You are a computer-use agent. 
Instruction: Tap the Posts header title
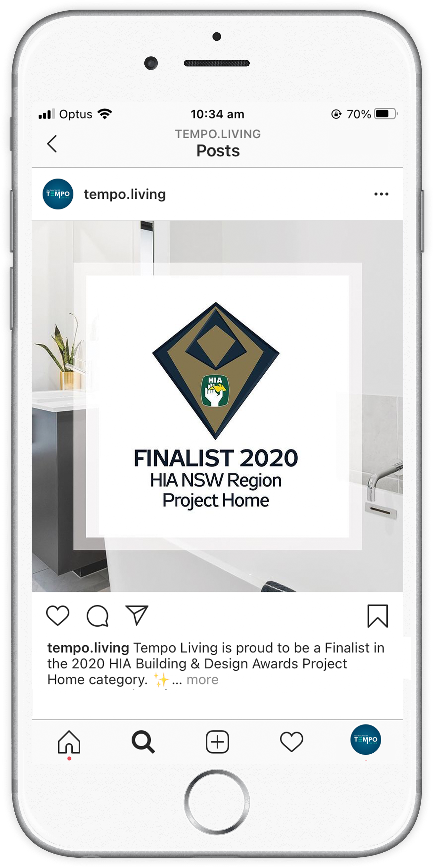coord(218,151)
